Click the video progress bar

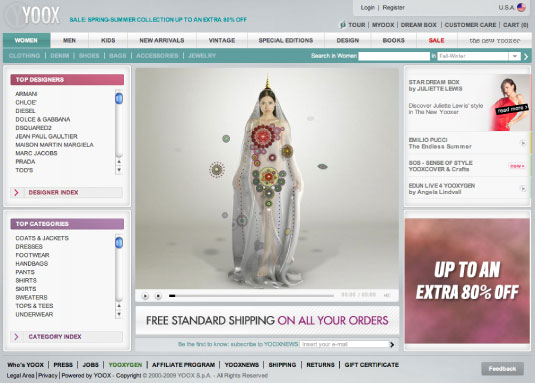[251, 296]
